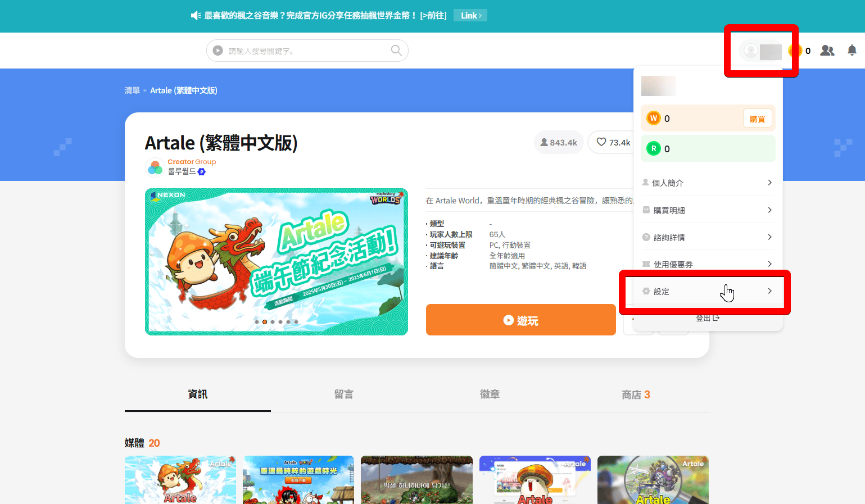The height and width of the screenshot is (504, 865).
Task: Click the 使用優惠券 coupon icon
Action: 646,264
